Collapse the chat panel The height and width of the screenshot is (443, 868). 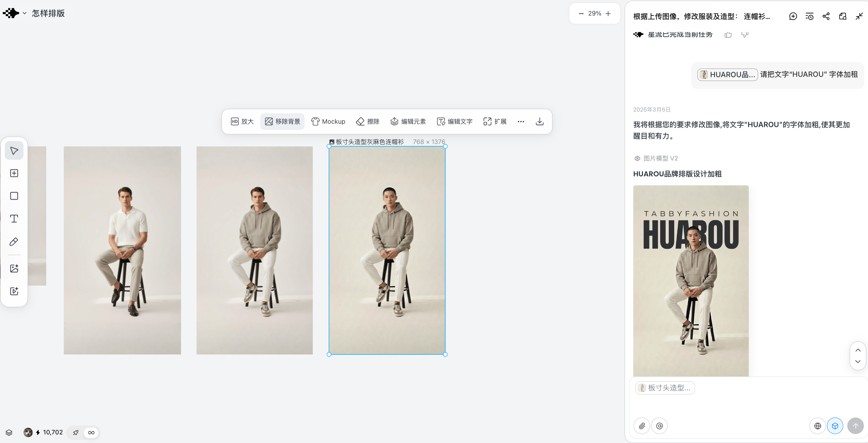pos(859,16)
